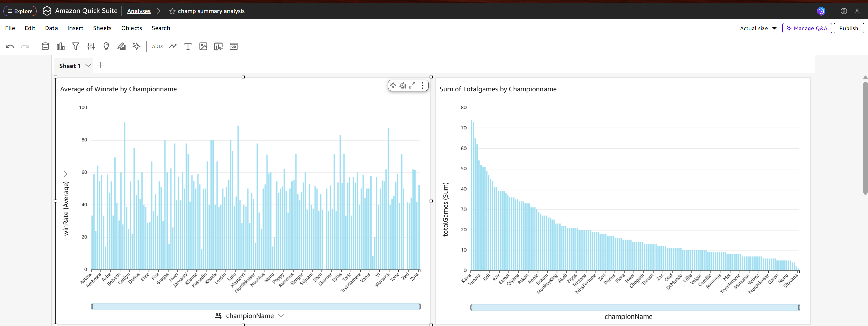Open the visualize bar chart icon
Image resolution: width=868 pixels, height=326 pixels.
[61, 46]
